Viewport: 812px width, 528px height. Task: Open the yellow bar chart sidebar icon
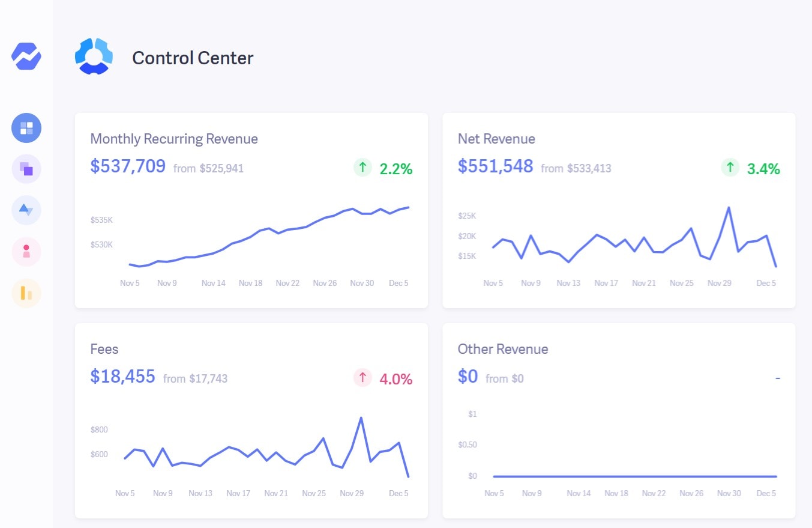26,293
